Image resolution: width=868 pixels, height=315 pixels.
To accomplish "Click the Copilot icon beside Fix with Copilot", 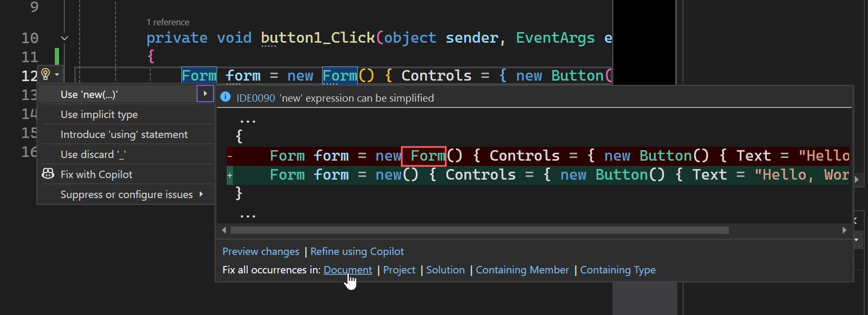I will (48, 174).
